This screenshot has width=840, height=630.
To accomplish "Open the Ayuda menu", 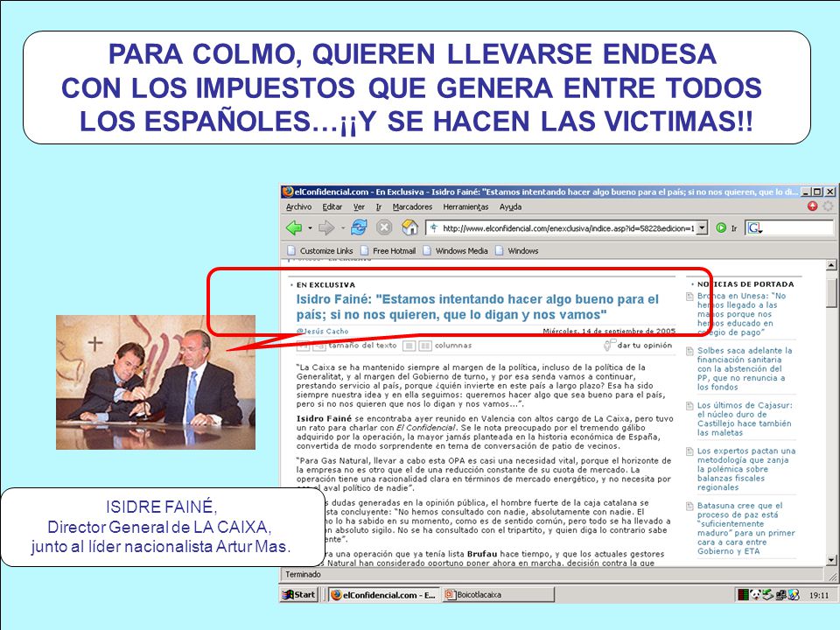I will coord(510,206).
